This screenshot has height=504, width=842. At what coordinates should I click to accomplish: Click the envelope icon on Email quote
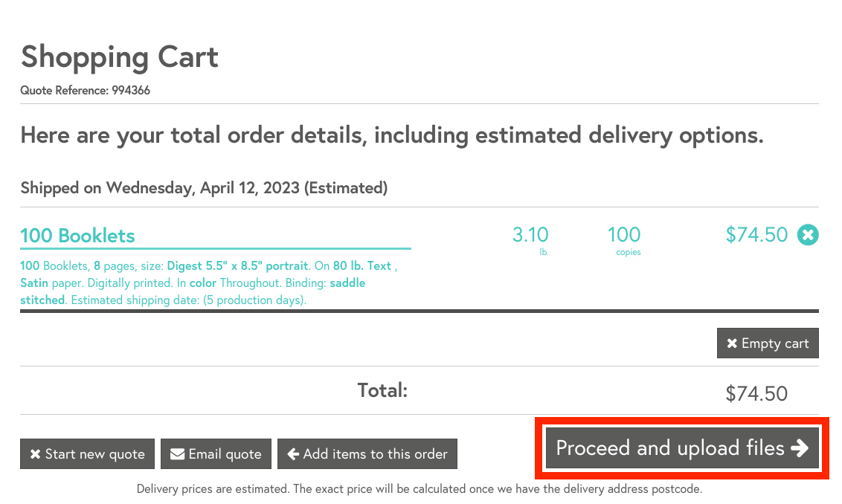(x=177, y=454)
